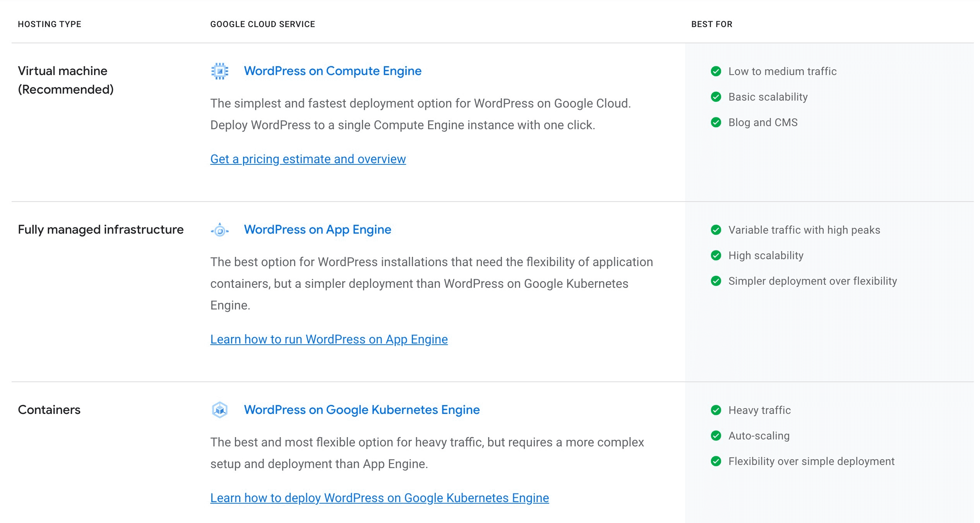Click the Basic scalability text
Image resolution: width=980 pixels, height=523 pixels.
pos(768,97)
